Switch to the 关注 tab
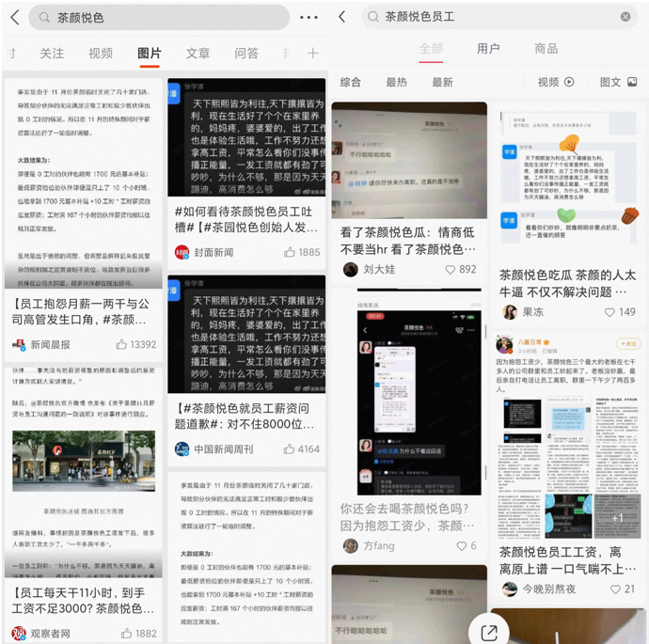The width and height of the screenshot is (649, 644). click(52, 54)
